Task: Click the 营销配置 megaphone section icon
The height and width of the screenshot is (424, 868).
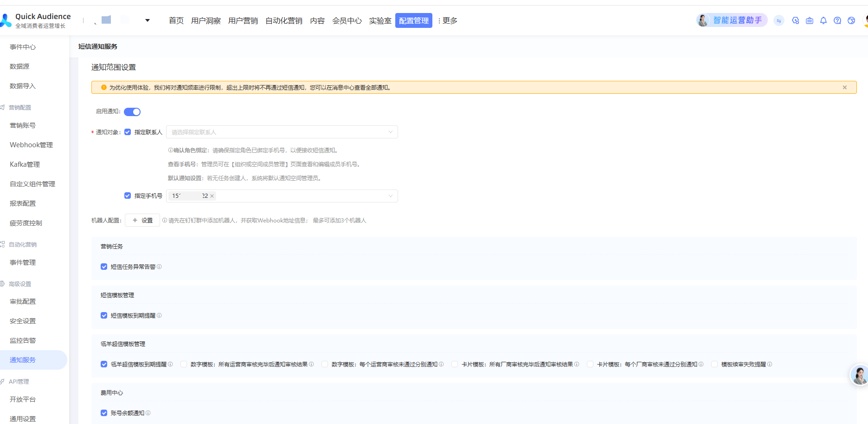Action: click(x=2, y=107)
